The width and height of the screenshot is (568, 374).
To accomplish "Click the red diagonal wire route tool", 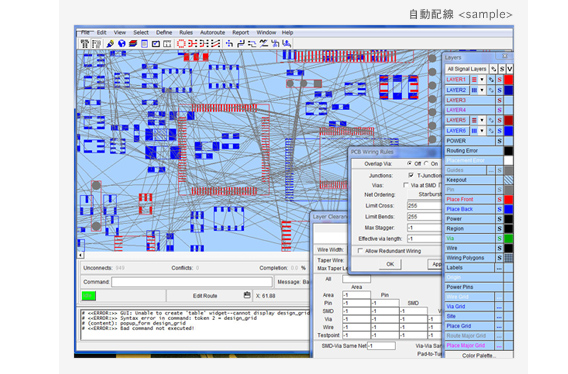I will click(x=216, y=44).
